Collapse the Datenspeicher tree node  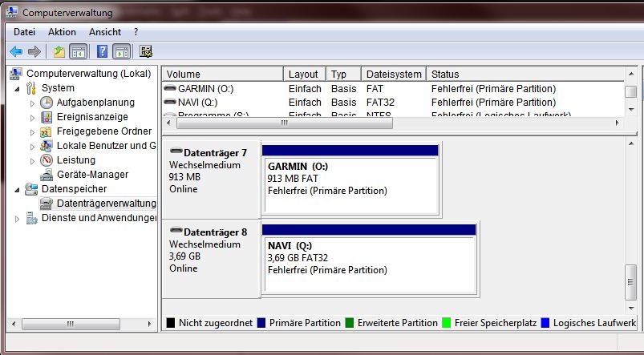coord(17,190)
